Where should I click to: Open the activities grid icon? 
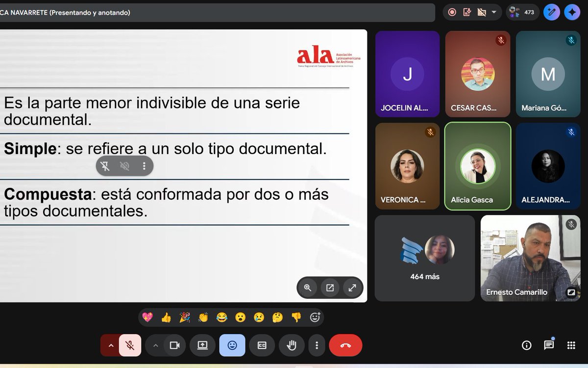coord(571,345)
